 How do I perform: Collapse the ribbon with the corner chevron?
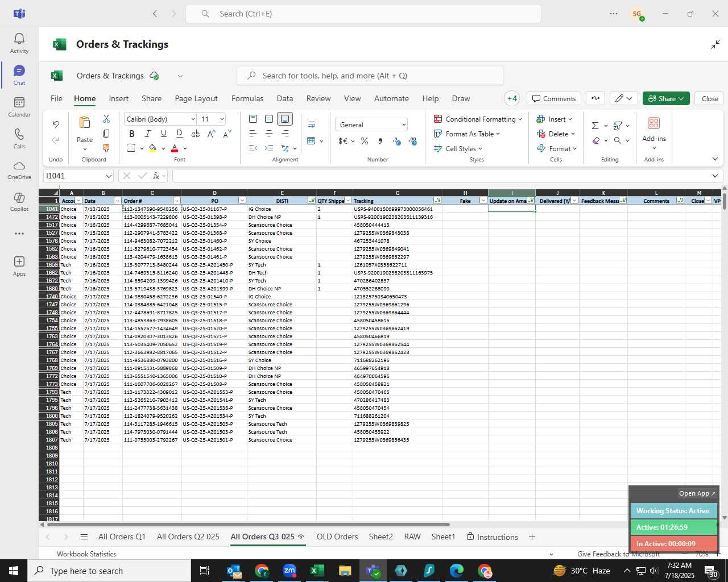715,159
